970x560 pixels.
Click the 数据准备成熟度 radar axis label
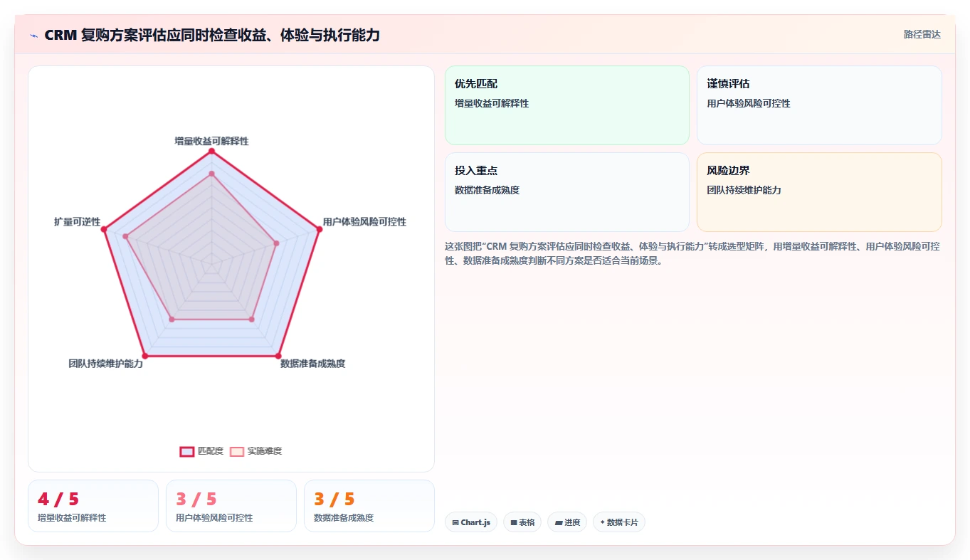coord(312,364)
